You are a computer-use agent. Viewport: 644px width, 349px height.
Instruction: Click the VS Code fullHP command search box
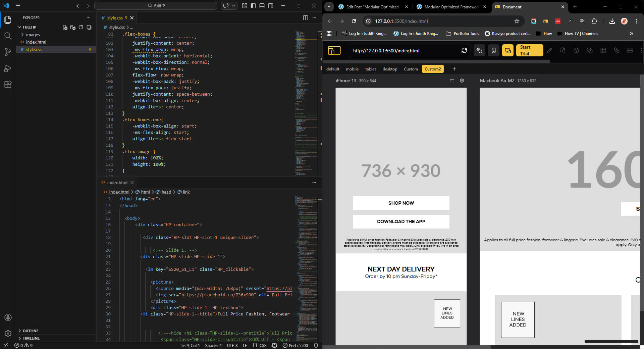pos(156,6)
